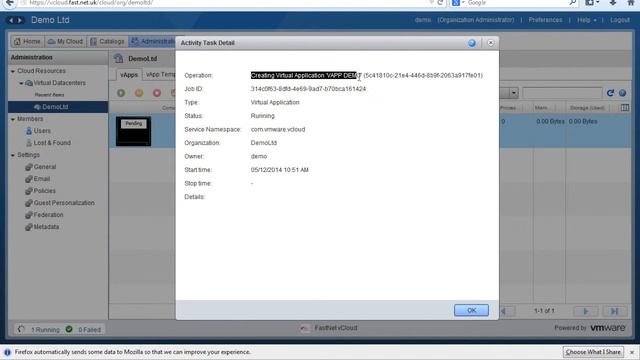Click the help icon beside the refresh icon
The image size is (640, 360).
pos(622,93)
